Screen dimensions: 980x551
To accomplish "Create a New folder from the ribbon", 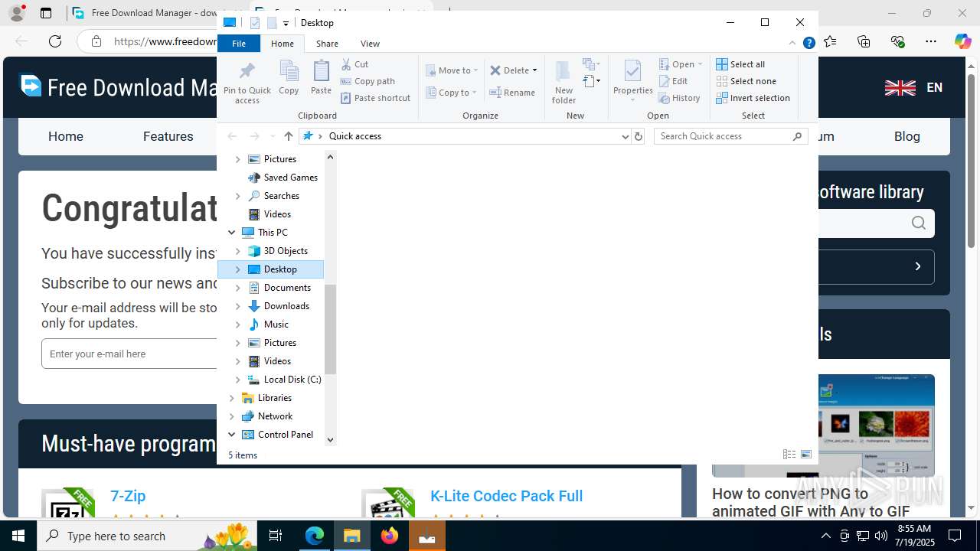I will [x=563, y=82].
